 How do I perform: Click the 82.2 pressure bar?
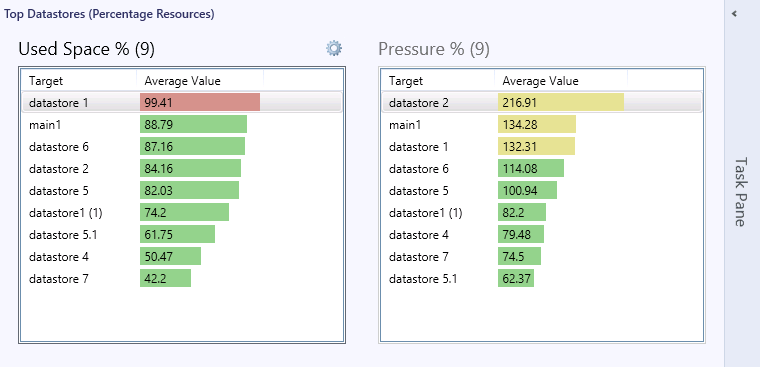coord(522,212)
